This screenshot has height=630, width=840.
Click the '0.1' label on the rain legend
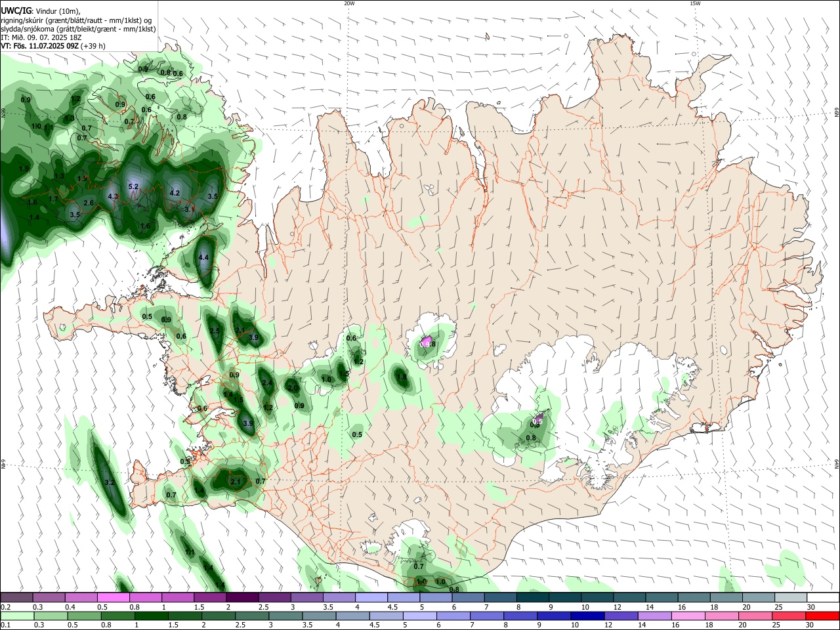coord(5,625)
